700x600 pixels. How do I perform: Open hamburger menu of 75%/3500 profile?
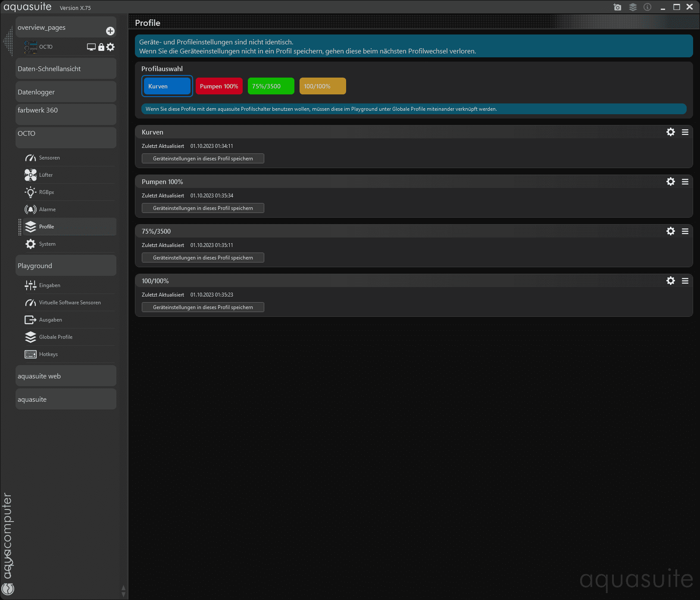(685, 231)
